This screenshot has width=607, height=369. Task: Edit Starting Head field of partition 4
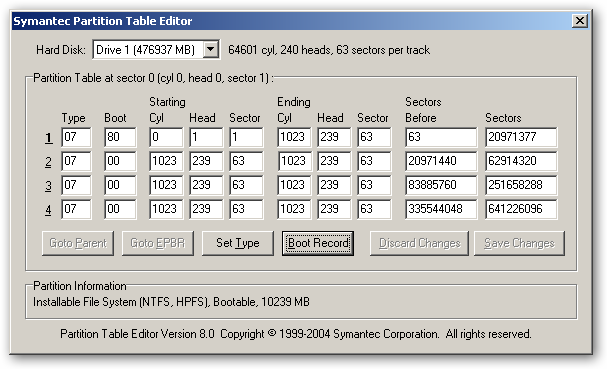pyautogui.click(x=206, y=209)
